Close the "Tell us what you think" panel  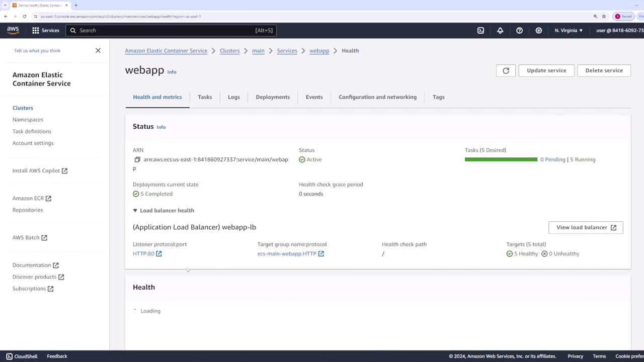point(98,51)
